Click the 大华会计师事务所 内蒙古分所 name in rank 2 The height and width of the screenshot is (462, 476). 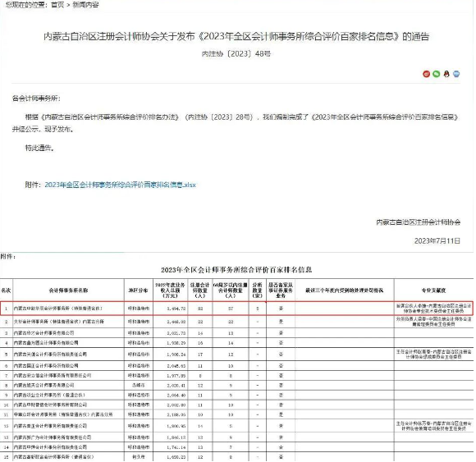coord(59,322)
